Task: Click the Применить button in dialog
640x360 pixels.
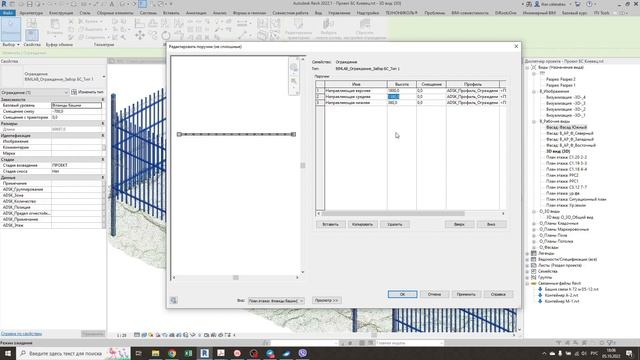Action: point(466,294)
